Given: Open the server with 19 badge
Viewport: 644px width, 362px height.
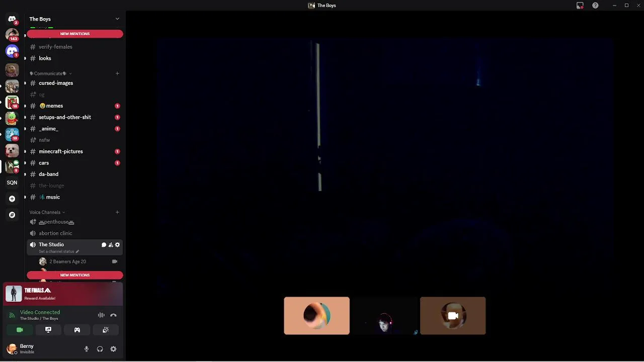Looking at the screenshot, I should coord(12,134).
